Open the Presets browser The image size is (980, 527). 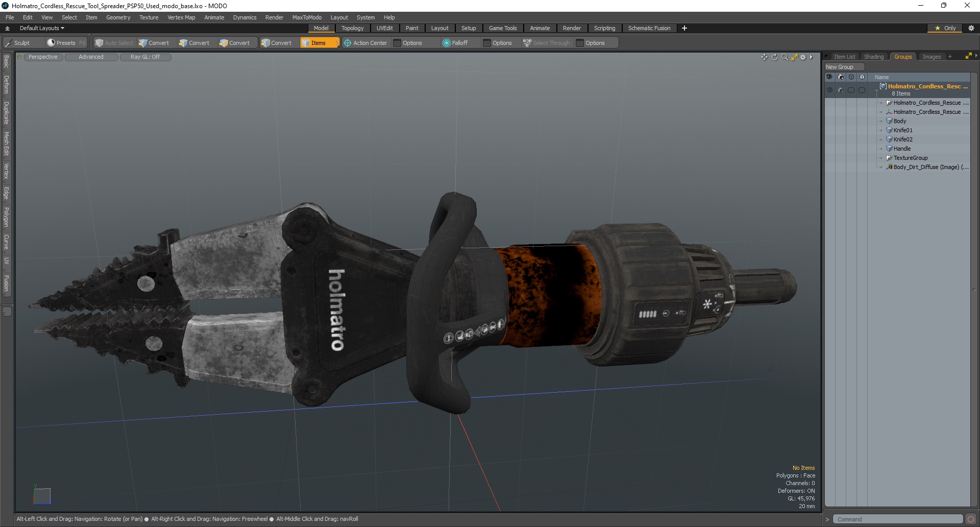tap(65, 43)
